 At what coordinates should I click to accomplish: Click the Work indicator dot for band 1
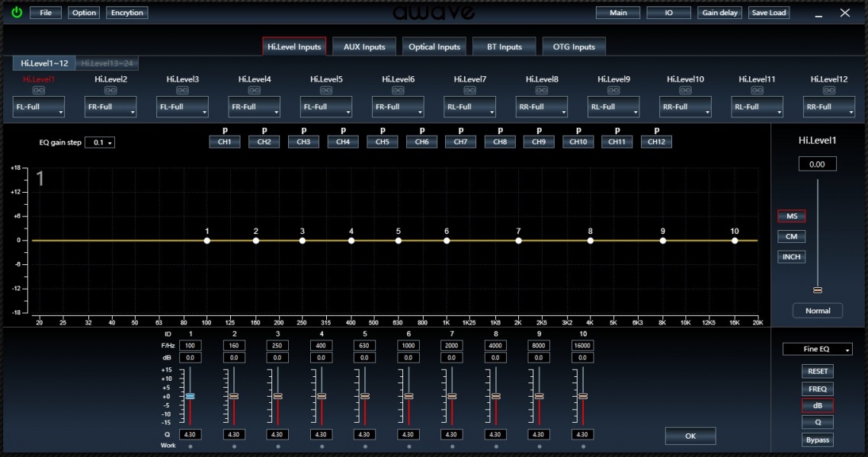[191, 446]
